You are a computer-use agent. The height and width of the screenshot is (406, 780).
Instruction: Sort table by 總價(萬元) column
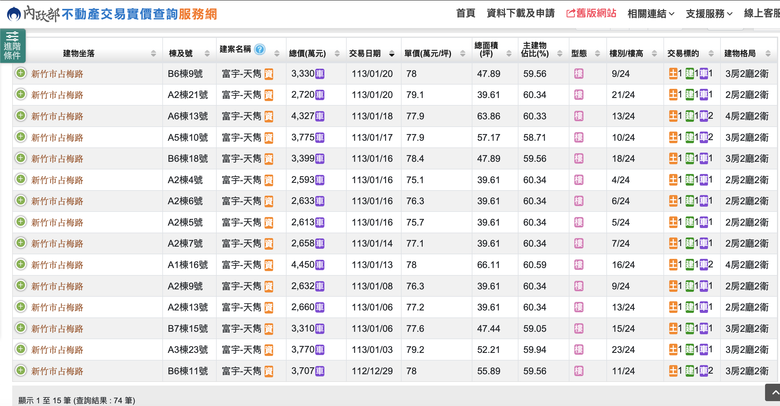pyautogui.click(x=337, y=53)
